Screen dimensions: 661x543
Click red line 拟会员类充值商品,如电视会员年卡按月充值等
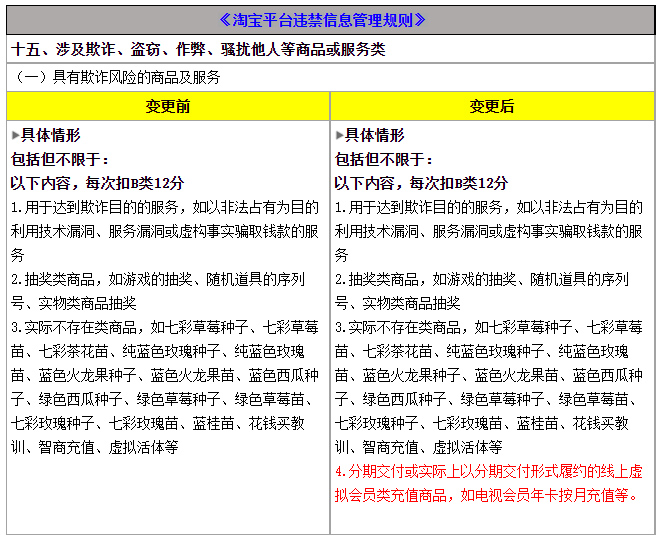486,495
